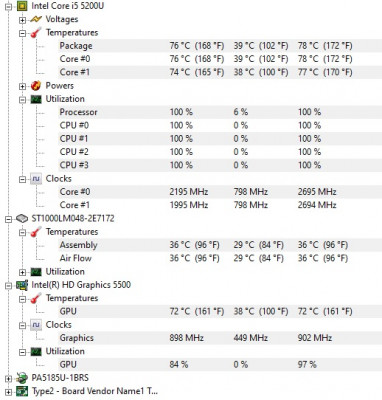
Task: Click the ST1000LM048 hard drive icon
Action: [22, 219]
